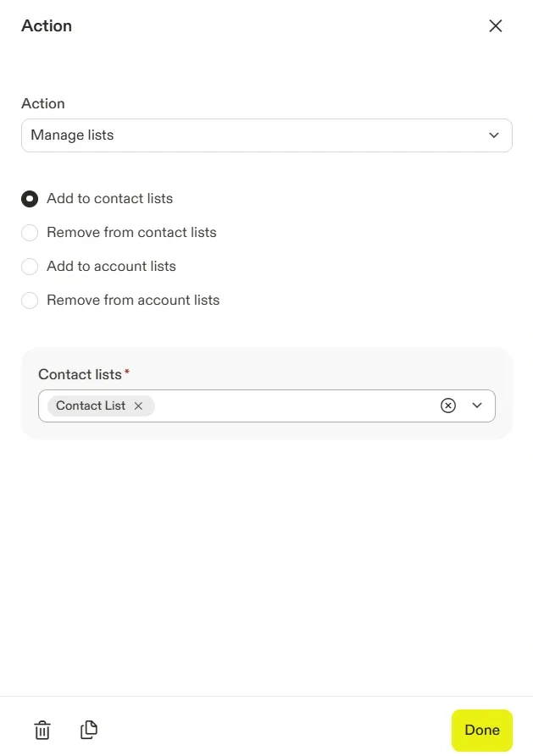Duplicate the action with the copy icon
The height and width of the screenshot is (756, 533).
89,730
